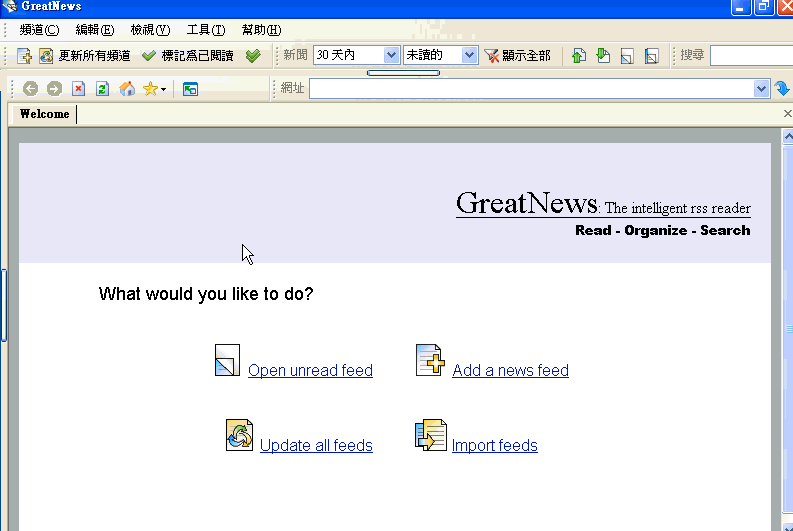Close the Welcome tab with the X
Image resolution: width=793 pixels, height=531 pixels.
click(x=787, y=114)
